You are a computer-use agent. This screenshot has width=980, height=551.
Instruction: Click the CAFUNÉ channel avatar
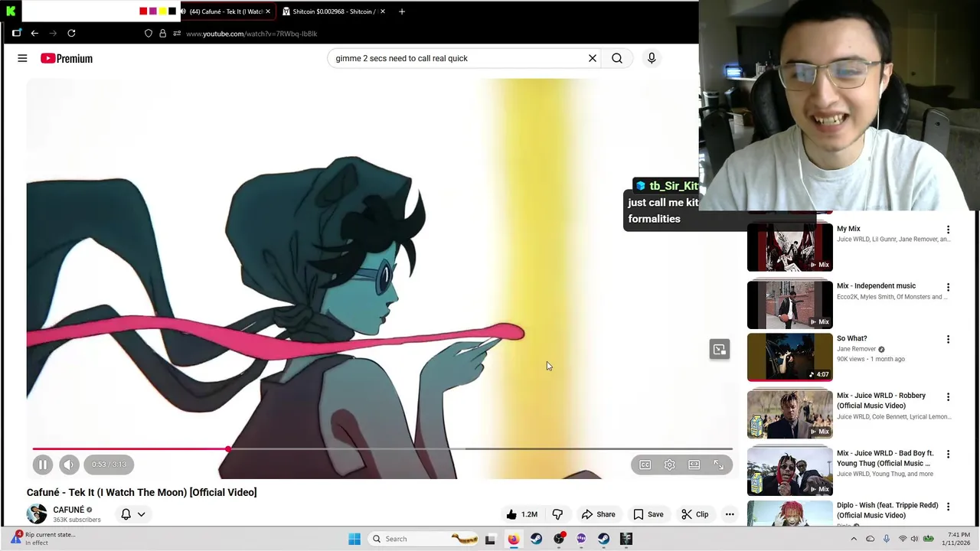[36, 514]
